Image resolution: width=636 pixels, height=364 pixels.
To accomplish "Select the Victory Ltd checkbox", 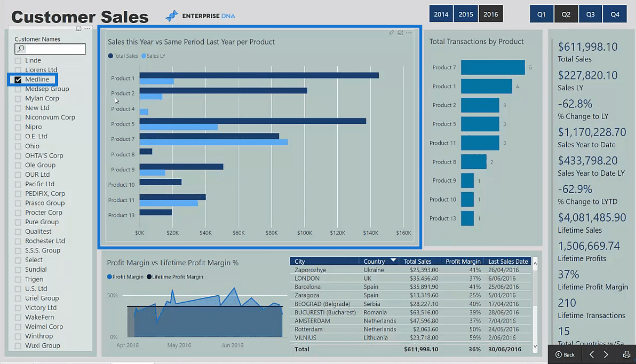I will pyautogui.click(x=18, y=308).
